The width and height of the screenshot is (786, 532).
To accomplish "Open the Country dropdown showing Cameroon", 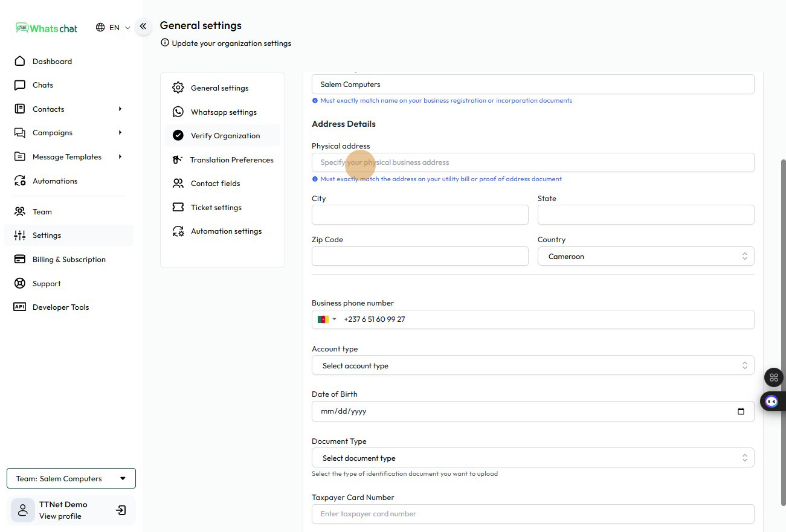I will tap(645, 257).
